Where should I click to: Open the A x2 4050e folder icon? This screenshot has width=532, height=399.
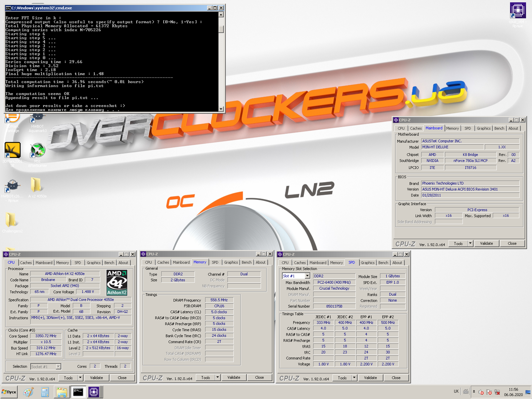click(37, 188)
